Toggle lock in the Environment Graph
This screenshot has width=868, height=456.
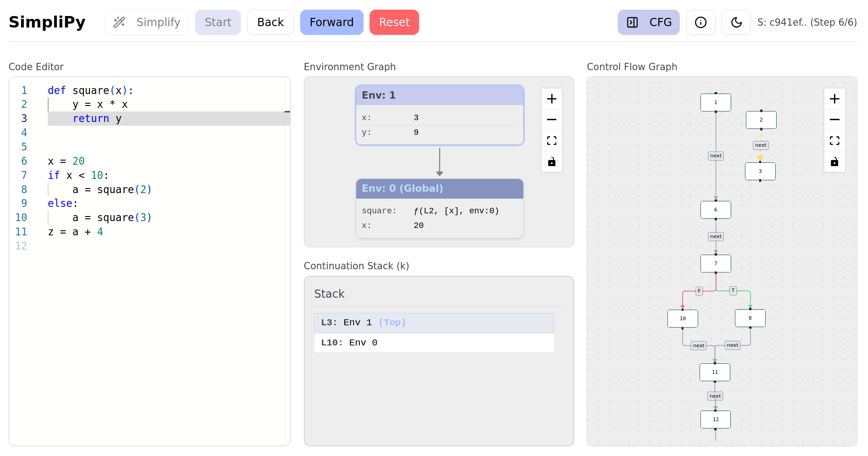point(552,161)
